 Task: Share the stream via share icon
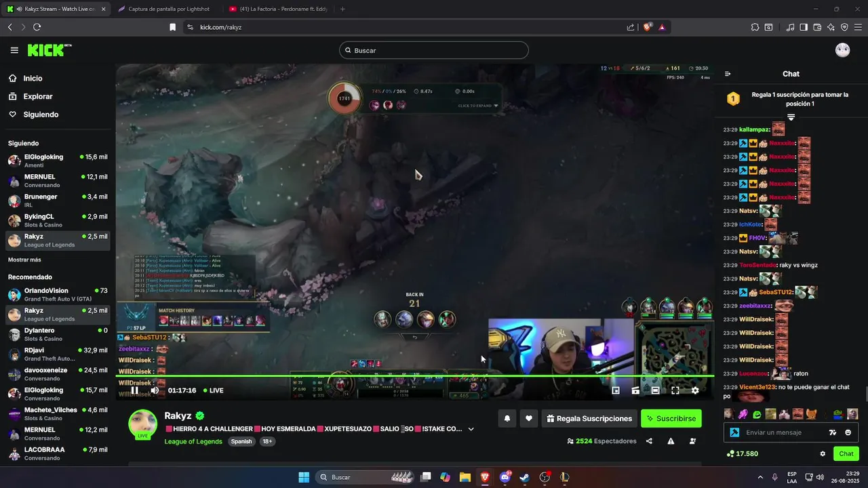click(649, 441)
